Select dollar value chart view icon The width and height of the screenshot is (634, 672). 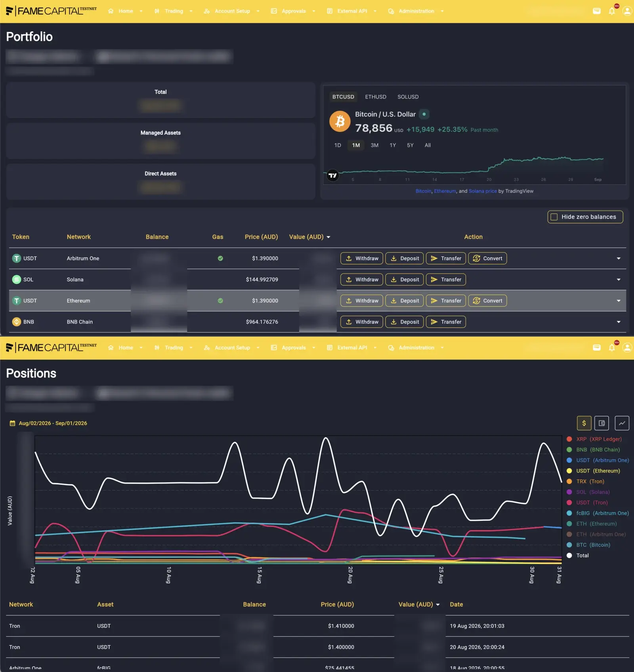pyautogui.click(x=584, y=423)
